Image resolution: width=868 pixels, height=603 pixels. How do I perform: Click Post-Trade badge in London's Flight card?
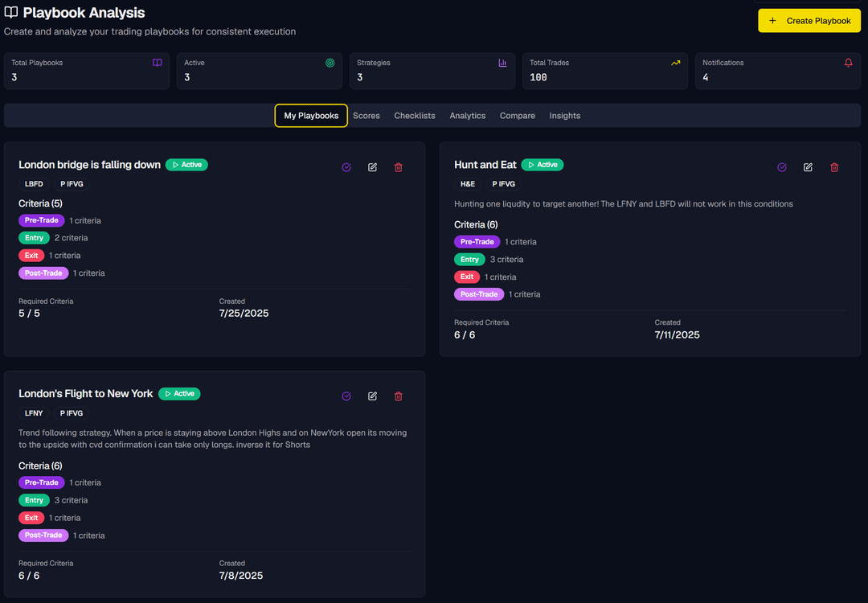(x=43, y=535)
